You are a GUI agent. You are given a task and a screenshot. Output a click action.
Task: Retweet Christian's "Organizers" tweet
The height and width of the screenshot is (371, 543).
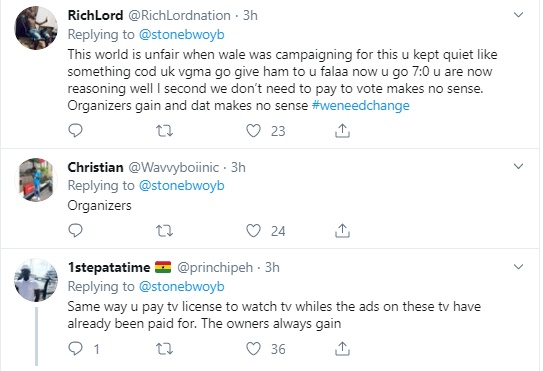[164, 231]
